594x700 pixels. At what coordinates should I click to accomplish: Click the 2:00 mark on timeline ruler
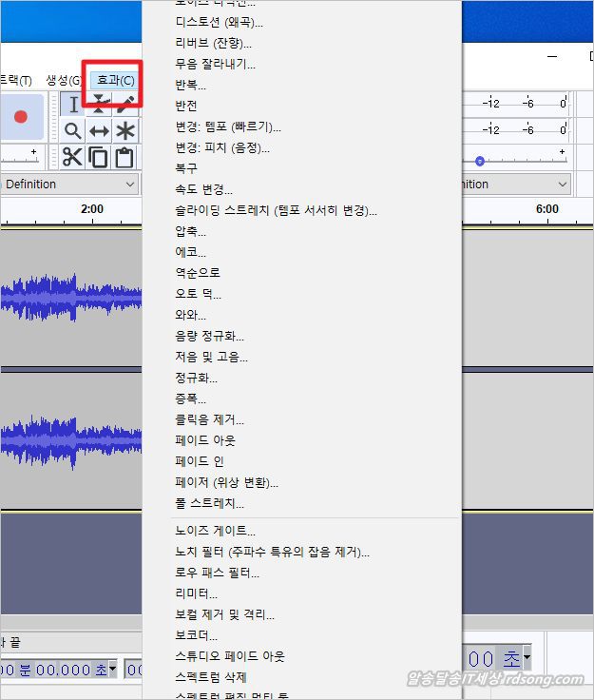pos(92,209)
